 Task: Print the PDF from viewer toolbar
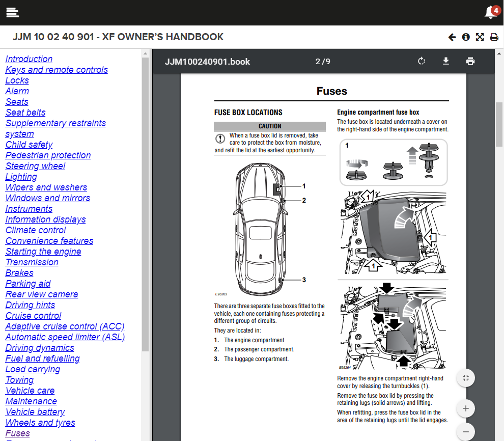(x=470, y=62)
